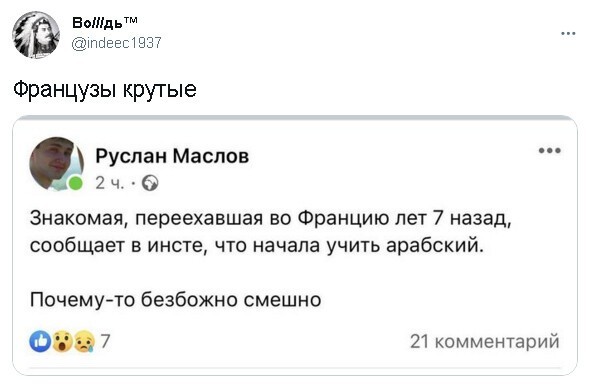This screenshot has height=384, width=594.
Task: Open the Руслан Маслов name link
Action: tap(172, 156)
